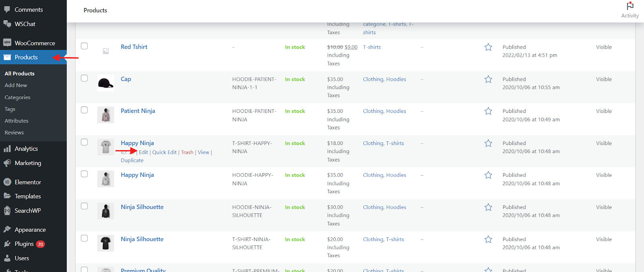Click Quick Edit under Happy Ninja
This screenshot has width=644, height=272.
click(x=165, y=152)
